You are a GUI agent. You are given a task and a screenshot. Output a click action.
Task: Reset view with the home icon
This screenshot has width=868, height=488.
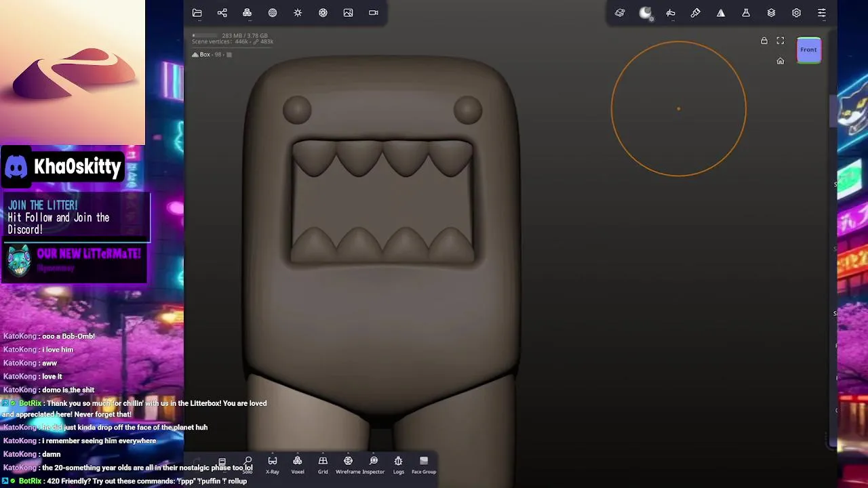click(781, 61)
